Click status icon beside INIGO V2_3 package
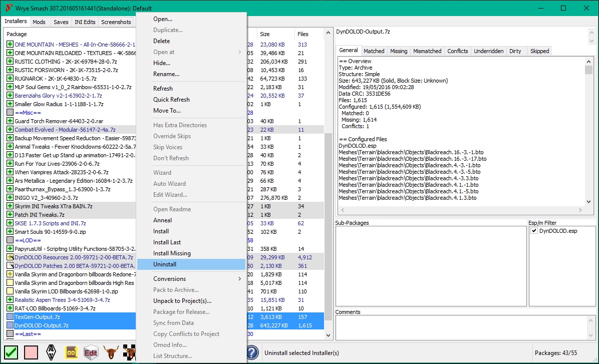599x364 pixels. click(10, 198)
